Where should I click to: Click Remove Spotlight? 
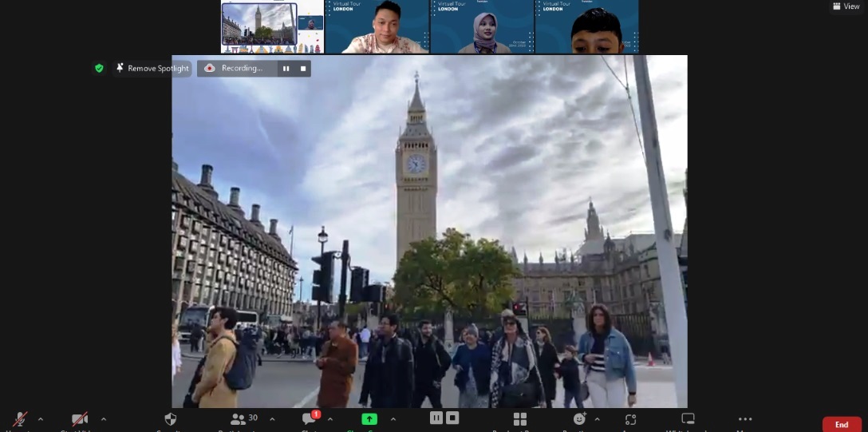pyautogui.click(x=152, y=69)
